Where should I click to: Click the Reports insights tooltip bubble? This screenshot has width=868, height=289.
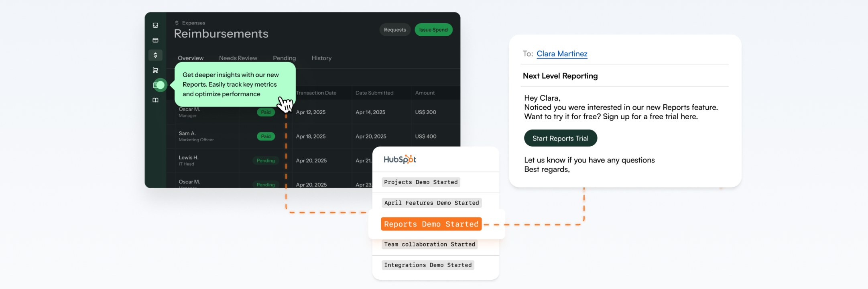click(x=235, y=84)
